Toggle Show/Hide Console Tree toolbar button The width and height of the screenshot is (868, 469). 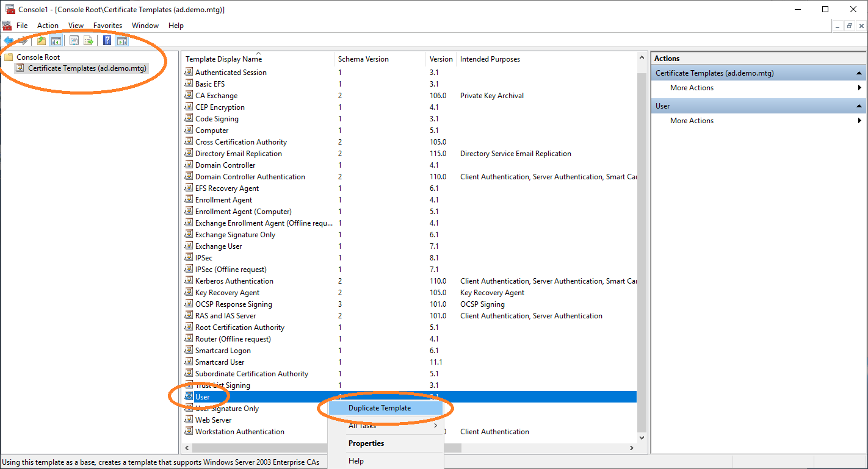[x=56, y=41]
